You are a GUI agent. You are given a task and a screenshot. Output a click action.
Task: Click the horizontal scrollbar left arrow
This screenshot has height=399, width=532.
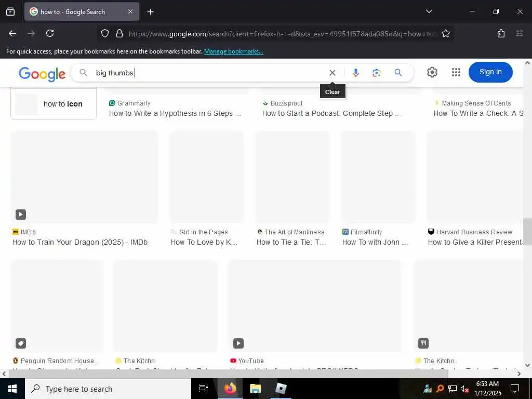pyautogui.click(x=4, y=374)
